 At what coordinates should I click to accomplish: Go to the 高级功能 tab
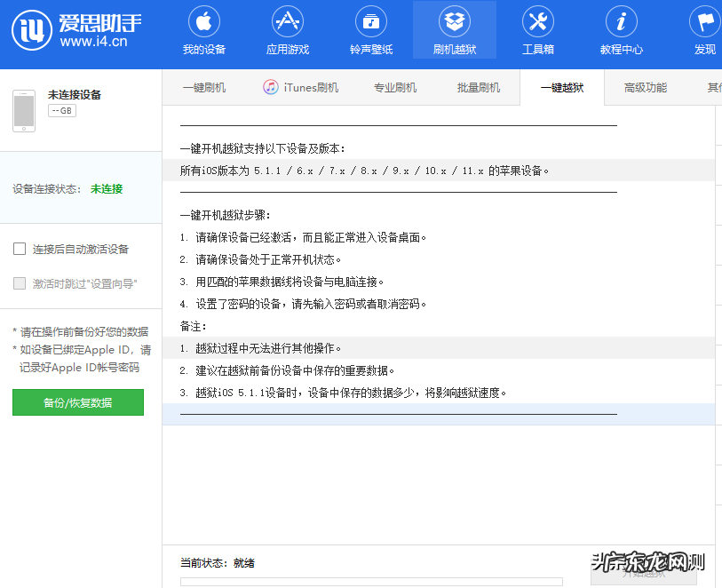645,87
